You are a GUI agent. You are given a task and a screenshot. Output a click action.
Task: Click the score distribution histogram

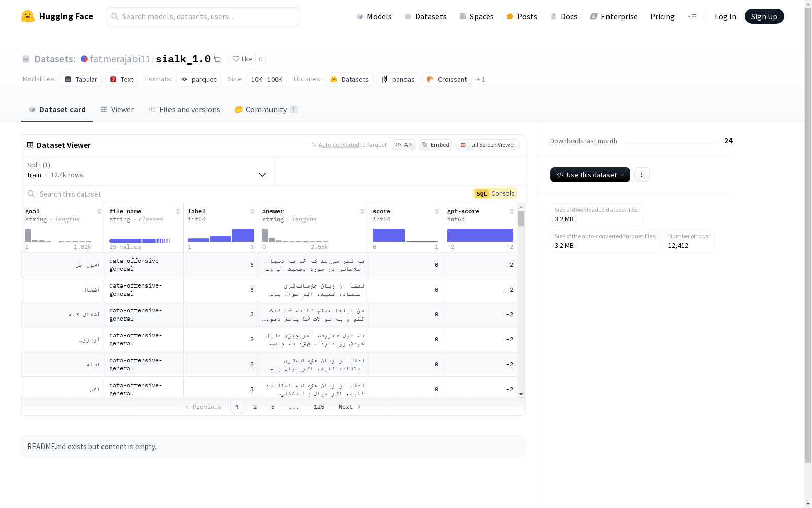tap(405, 235)
